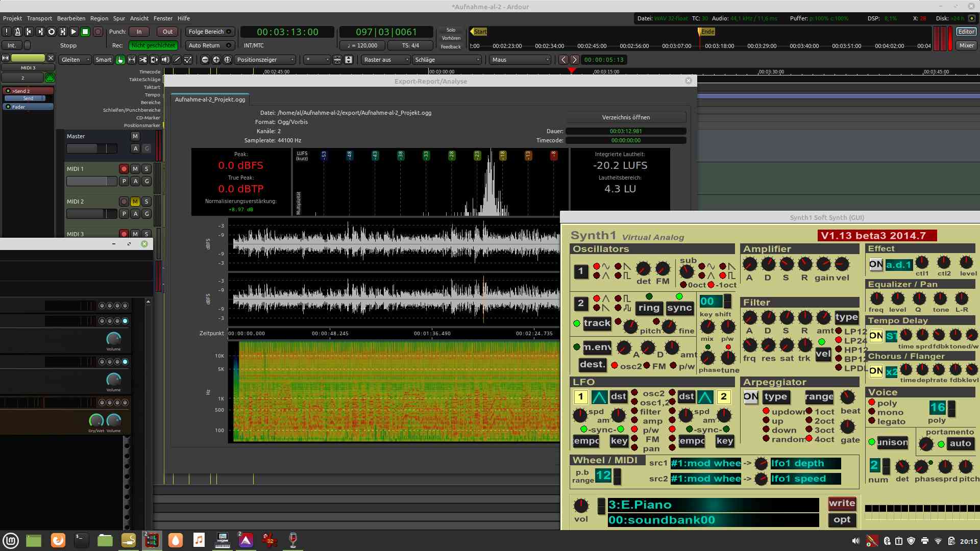This screenshot has width=980, height=551.
Task: Click the Punch In button
Action: (139, 32)
